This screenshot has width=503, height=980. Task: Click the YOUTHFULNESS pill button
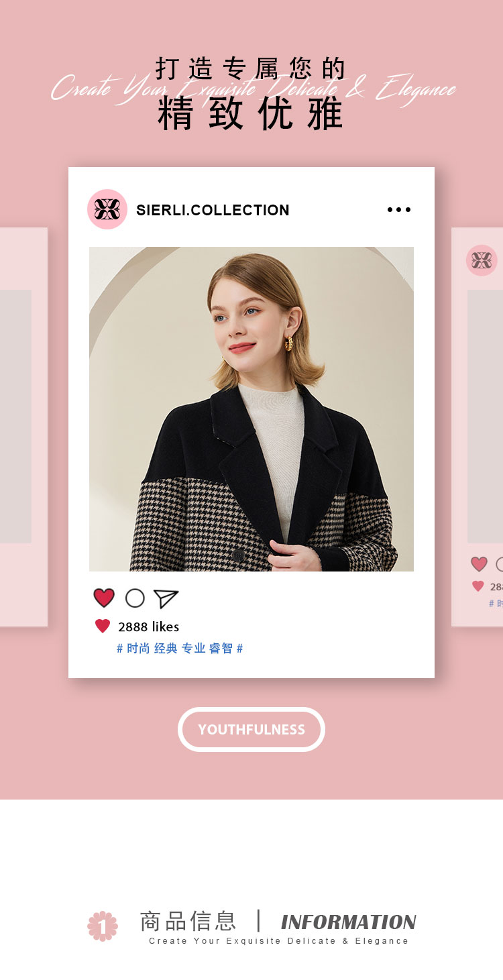(251, 729)
